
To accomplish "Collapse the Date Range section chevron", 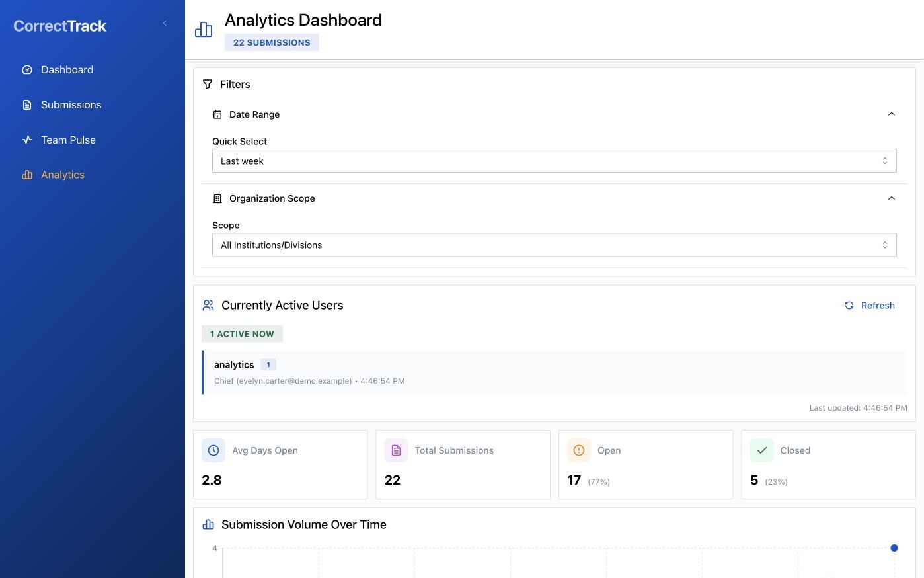I will coord(892,114).
